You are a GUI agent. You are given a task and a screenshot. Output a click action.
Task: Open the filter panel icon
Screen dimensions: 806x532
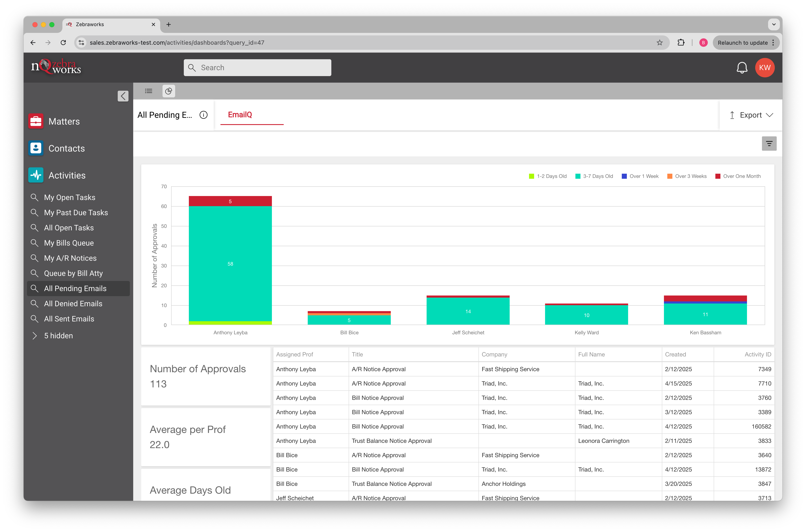click(x=769, y=144)
